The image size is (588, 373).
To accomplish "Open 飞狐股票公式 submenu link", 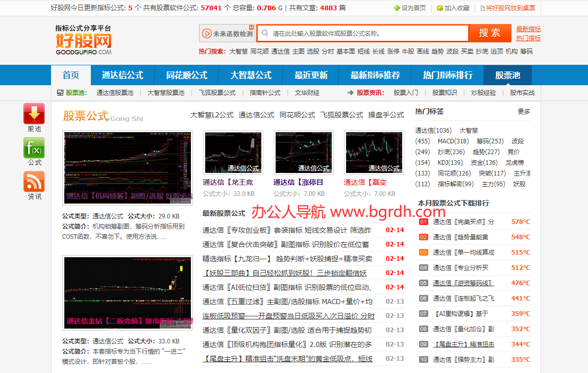I will [x=217, y=92].
